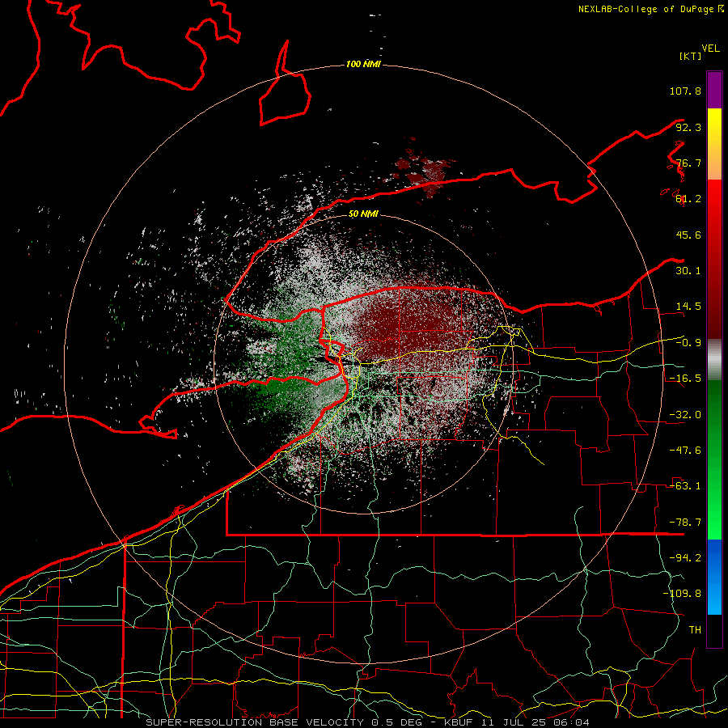Click the purple segment of velocity color bar
This screenshot has height=728, width=728.
tap(714, 90)
